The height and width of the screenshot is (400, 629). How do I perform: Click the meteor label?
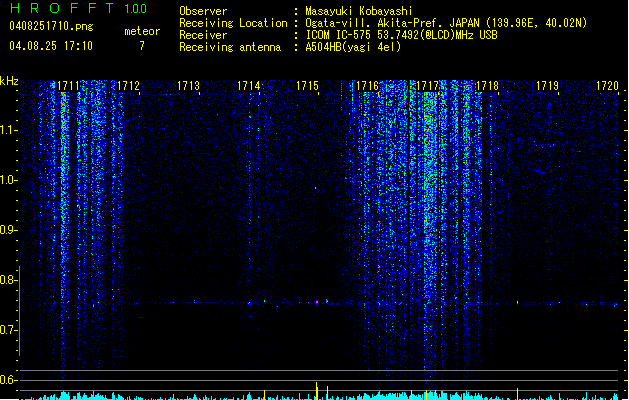142,31
